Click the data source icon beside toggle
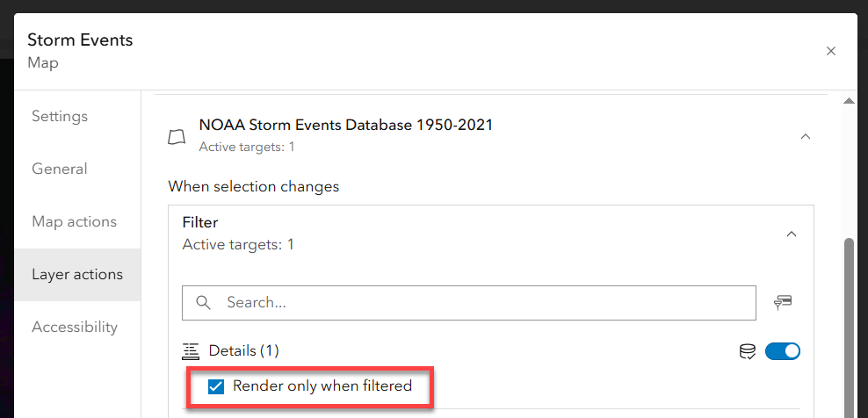 tap(747, 351)
